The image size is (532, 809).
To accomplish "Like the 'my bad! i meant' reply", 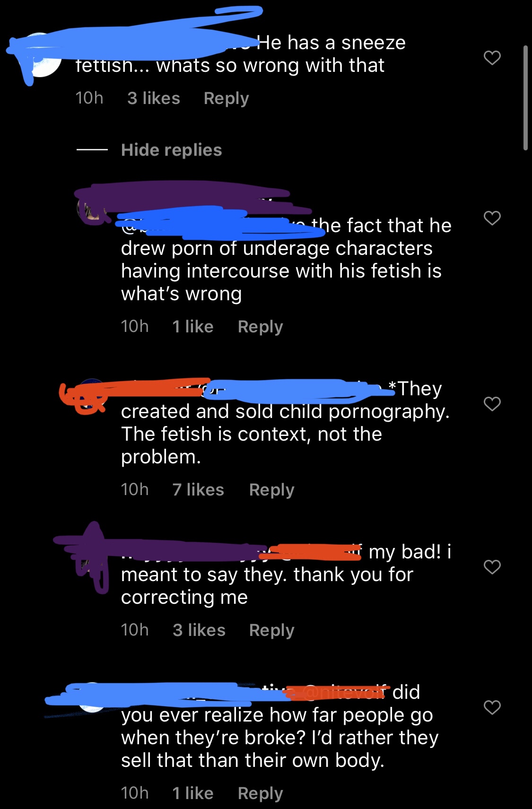I will (x=492, y=566).
